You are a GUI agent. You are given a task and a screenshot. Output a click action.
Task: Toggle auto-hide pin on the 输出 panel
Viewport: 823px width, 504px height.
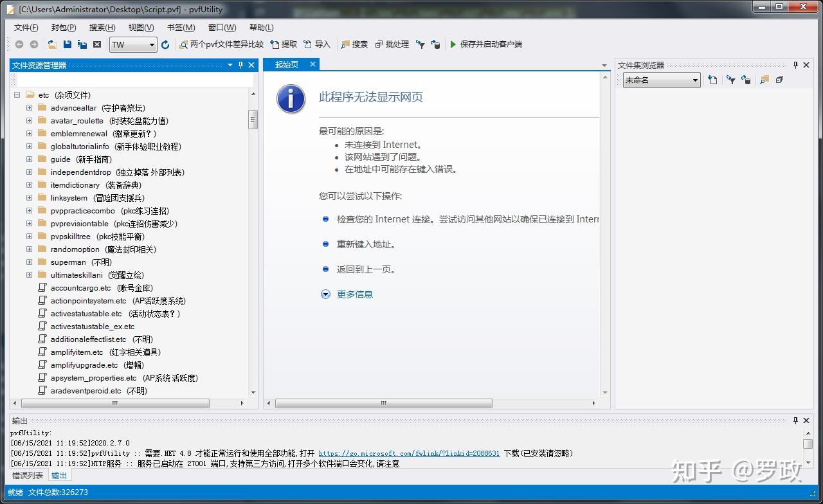795,420
